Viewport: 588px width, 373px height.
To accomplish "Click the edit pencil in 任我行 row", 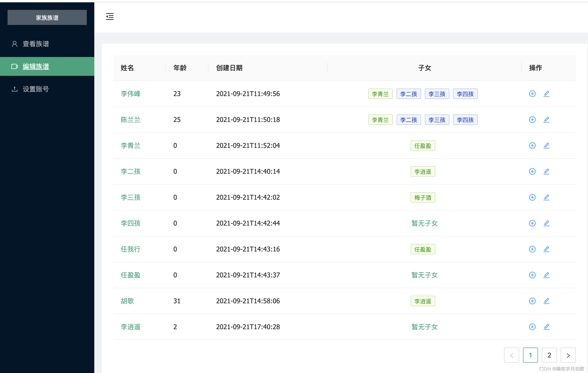I will (546, 249).
